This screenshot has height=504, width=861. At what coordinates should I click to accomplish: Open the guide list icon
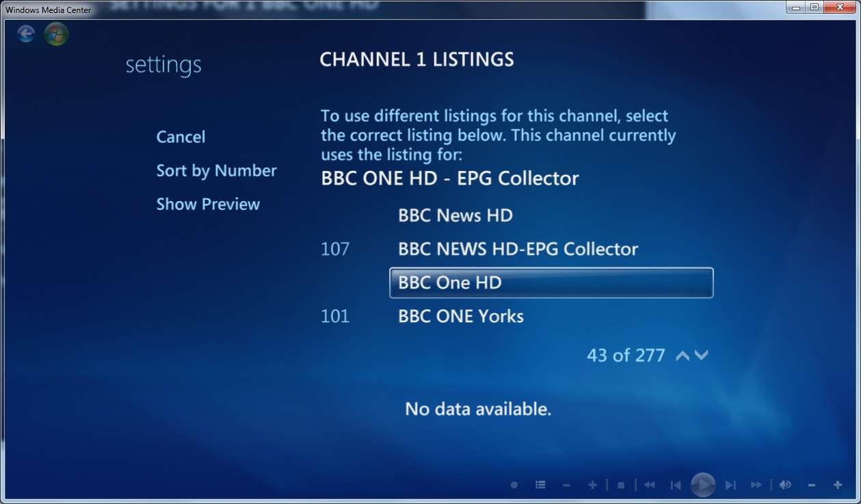click(x=540, y=485)
